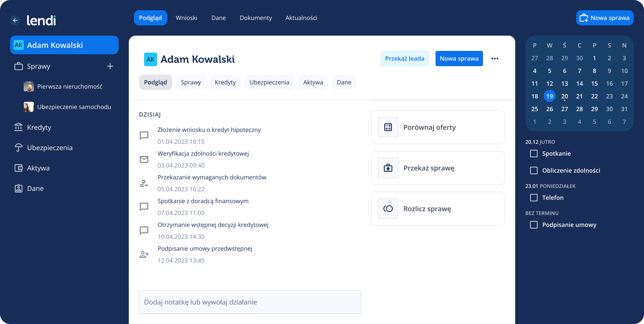Select the Aktywa pill in client card

pos(313,82)
